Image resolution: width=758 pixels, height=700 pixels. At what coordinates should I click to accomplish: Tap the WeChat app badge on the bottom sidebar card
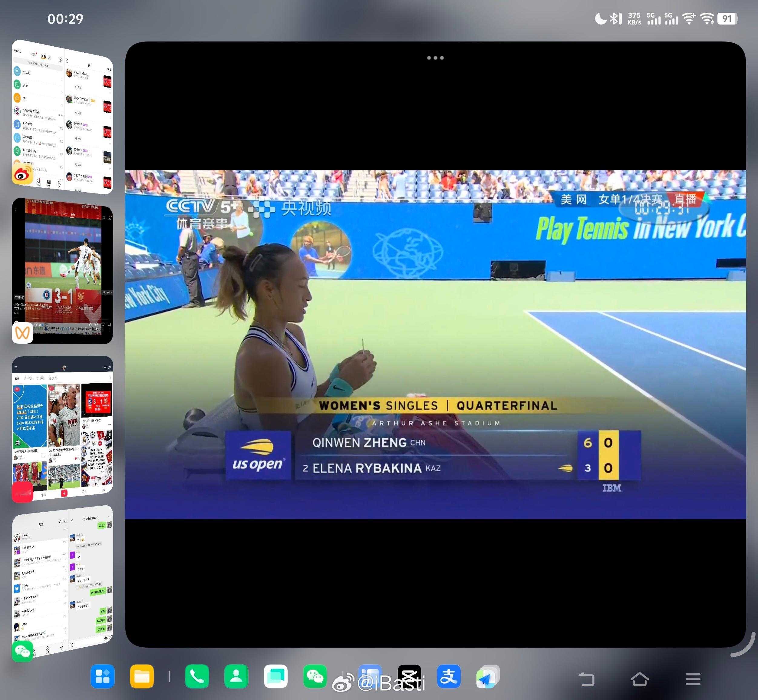[x=23, y=651]
